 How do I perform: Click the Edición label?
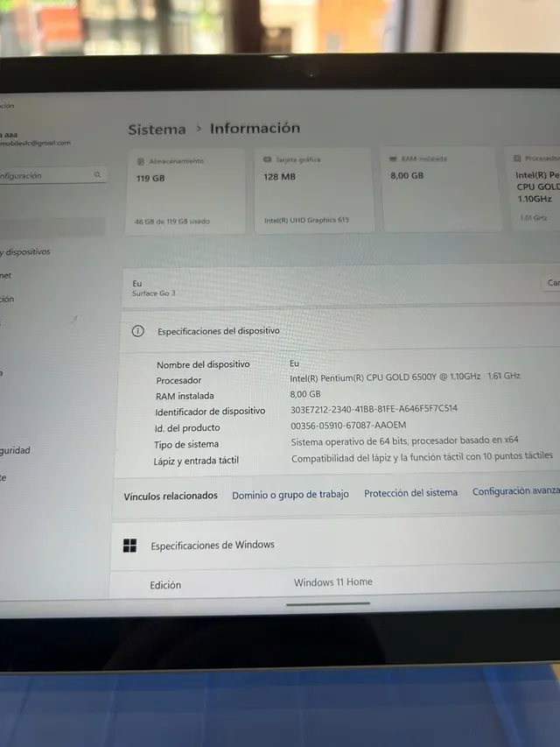(x=165, y=585)
